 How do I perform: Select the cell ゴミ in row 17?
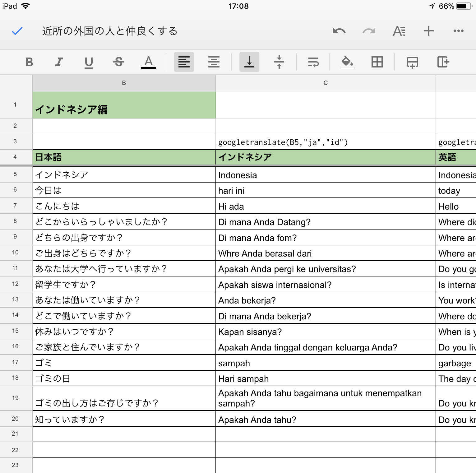pyautogui.click(x=124, y=363)
